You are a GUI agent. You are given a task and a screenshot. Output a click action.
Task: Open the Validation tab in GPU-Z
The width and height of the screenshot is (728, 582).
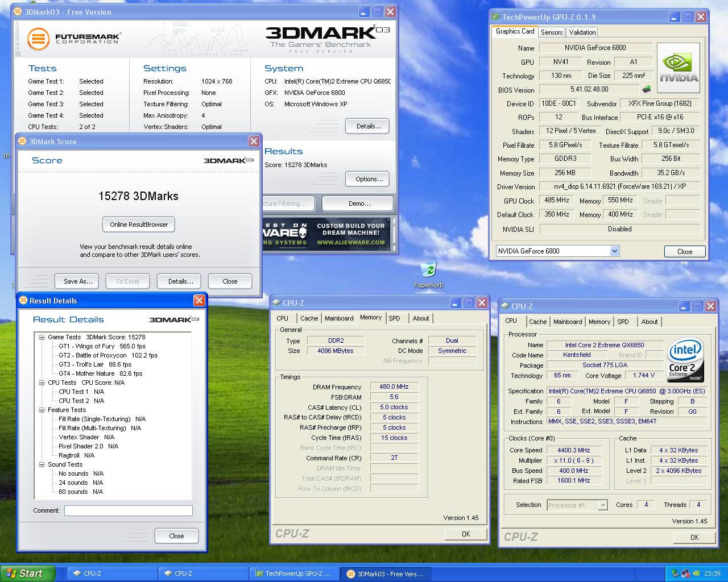coord(582,32)
